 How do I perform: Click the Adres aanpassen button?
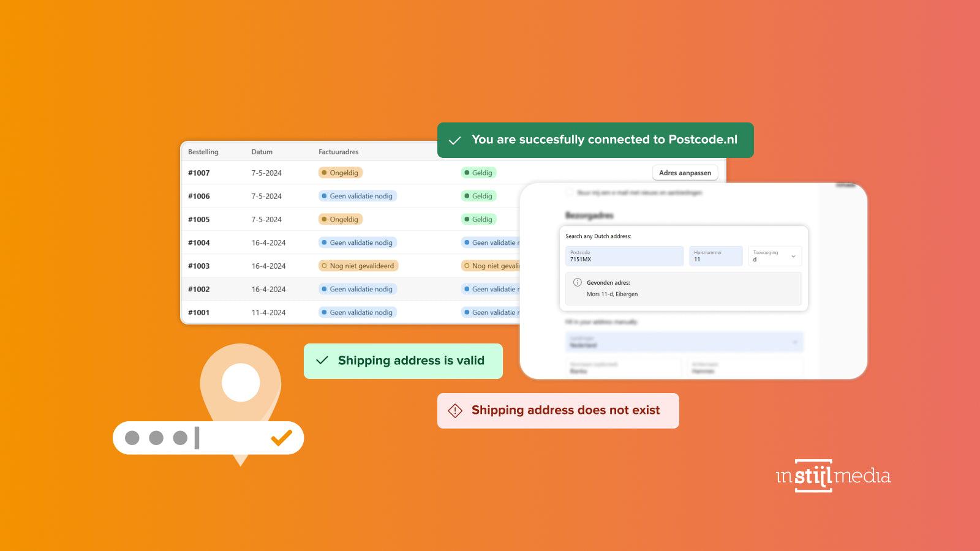click(x=685, y=173)
